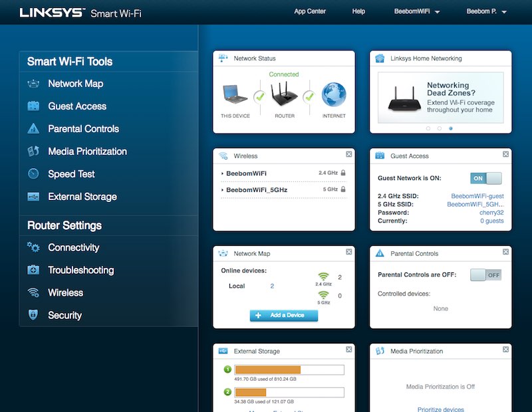
Task: Open the Help menu
Action: pyautogui.click(x=358, y=11)
